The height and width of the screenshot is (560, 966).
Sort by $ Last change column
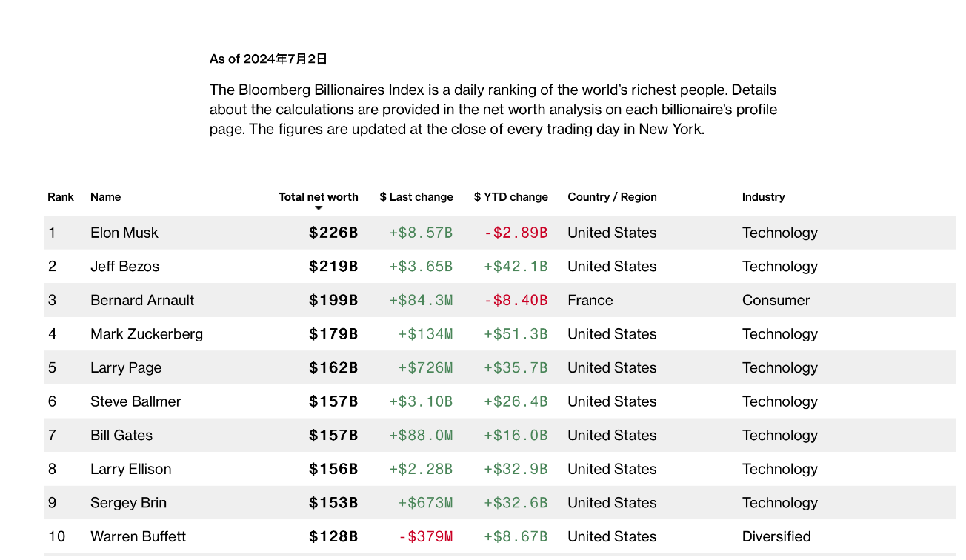pos(416,197)
